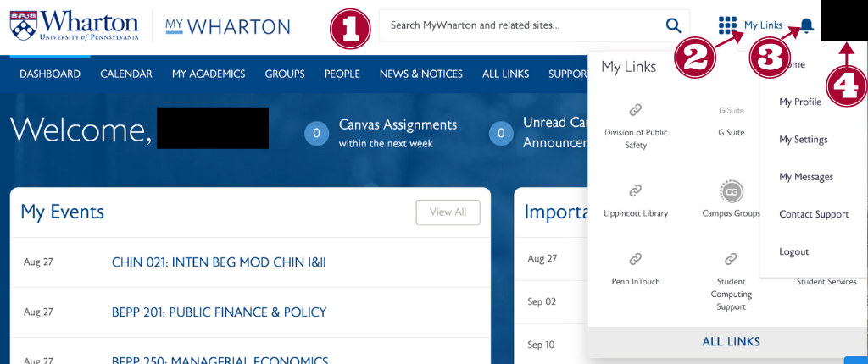
Task: Open the Campus Groups CG icon
Action: pyautogui.click(x=731, y=191)
